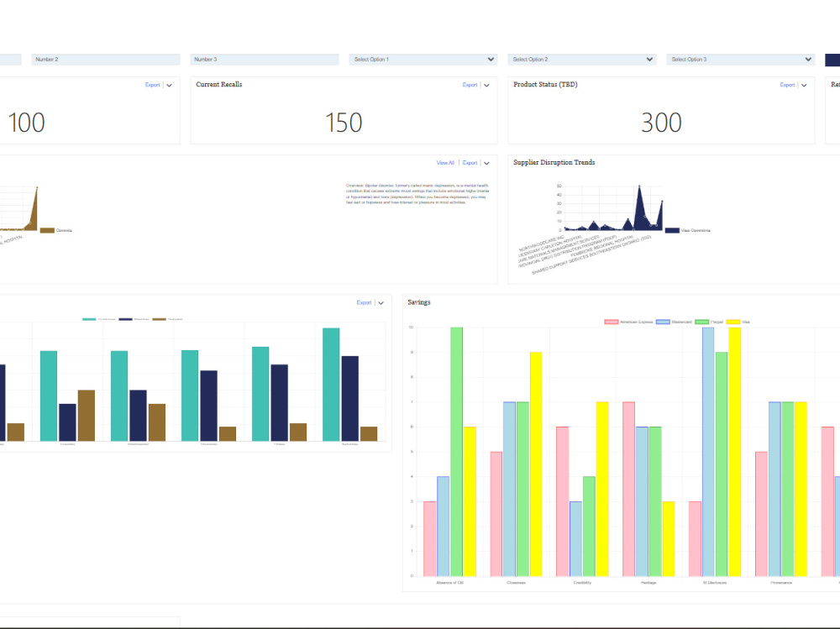Image resolution: width=840 pixels, height=629 pixels.
Task: Click the pink American Express bar for Heritage
Action: click(x=629, y=489)
